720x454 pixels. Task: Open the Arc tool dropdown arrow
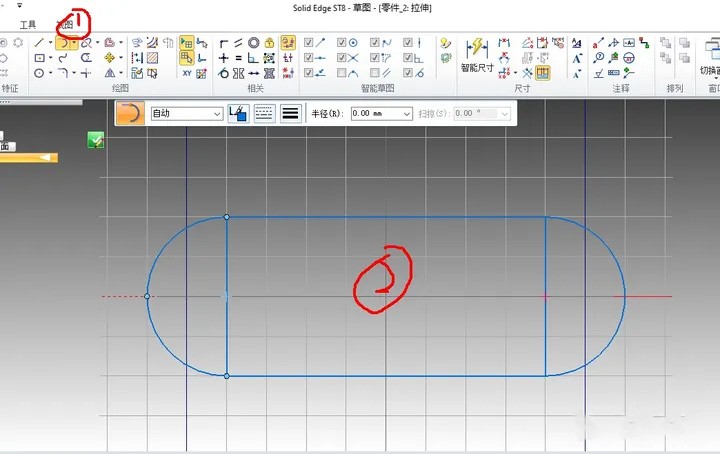coord(74,43)
